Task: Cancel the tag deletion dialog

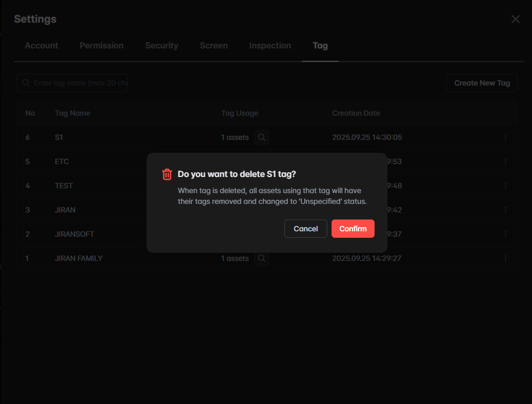Action: [305, 229]
